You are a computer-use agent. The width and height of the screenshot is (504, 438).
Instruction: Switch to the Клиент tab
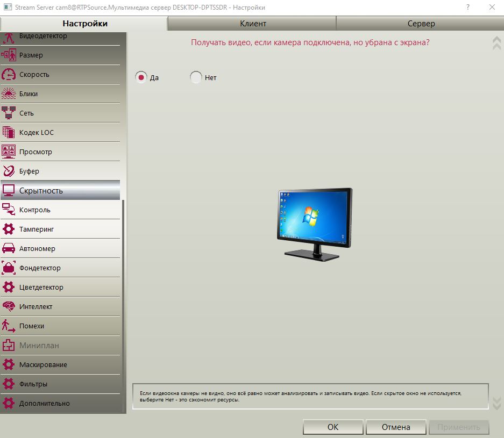(x=252, y=24)
